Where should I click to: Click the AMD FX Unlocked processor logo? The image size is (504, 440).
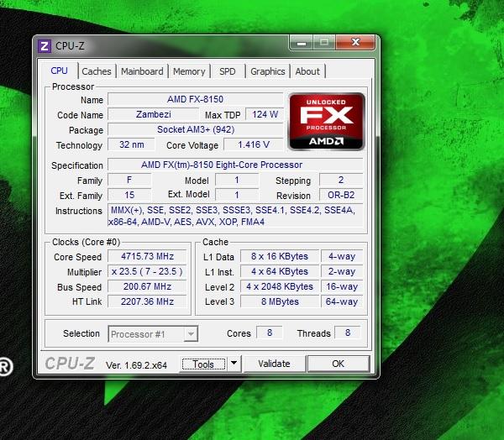tap(327, 122)
